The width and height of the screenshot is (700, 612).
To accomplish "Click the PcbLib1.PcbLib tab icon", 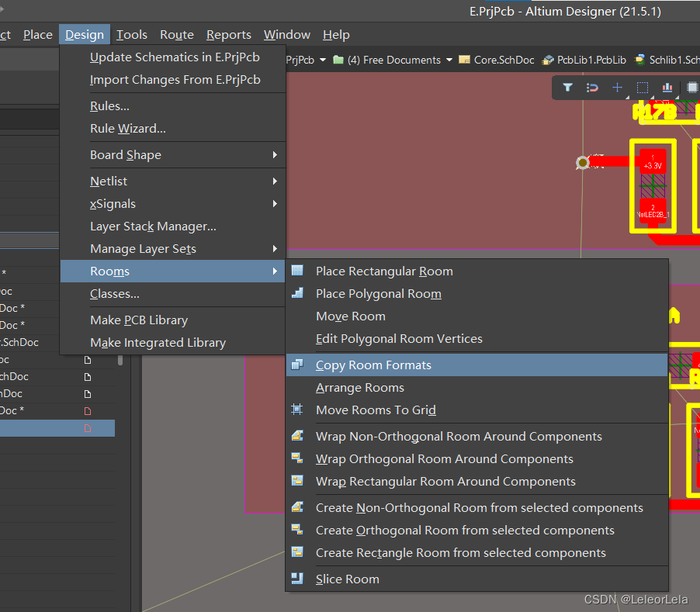I will pos(548,60).
